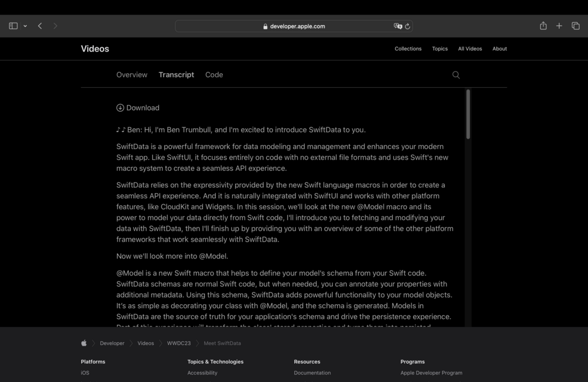Click the Resources footer heading
This screenshot has width=588, height=382.
(x=307, y=362)
